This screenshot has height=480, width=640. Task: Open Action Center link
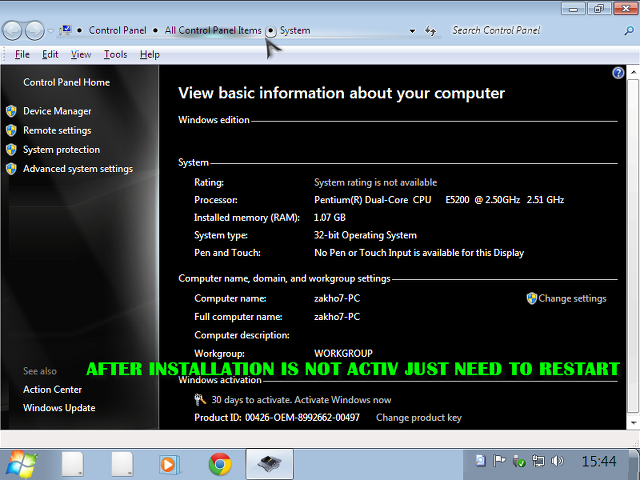[x=52, y=390]
